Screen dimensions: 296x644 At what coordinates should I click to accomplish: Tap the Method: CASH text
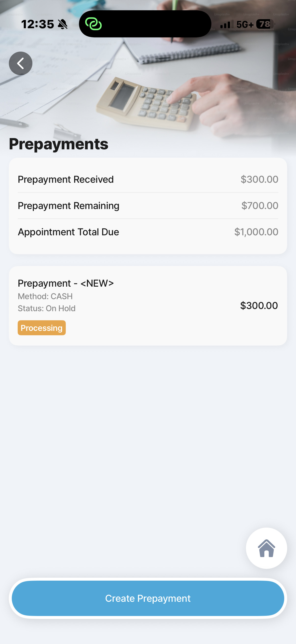45,296
